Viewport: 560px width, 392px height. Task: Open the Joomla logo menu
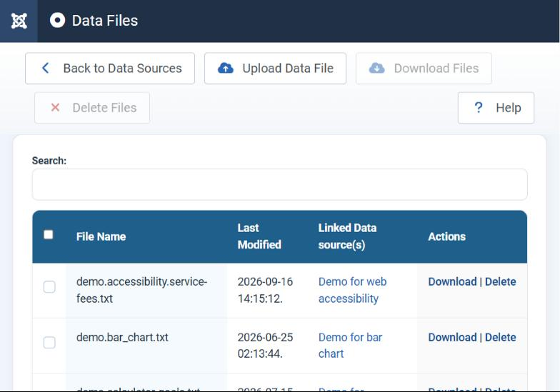[x=19, y=21]
